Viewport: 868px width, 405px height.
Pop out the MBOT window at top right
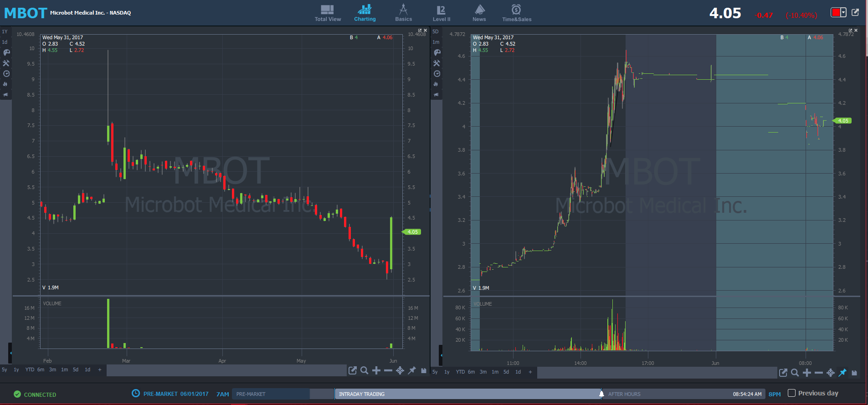855,12
